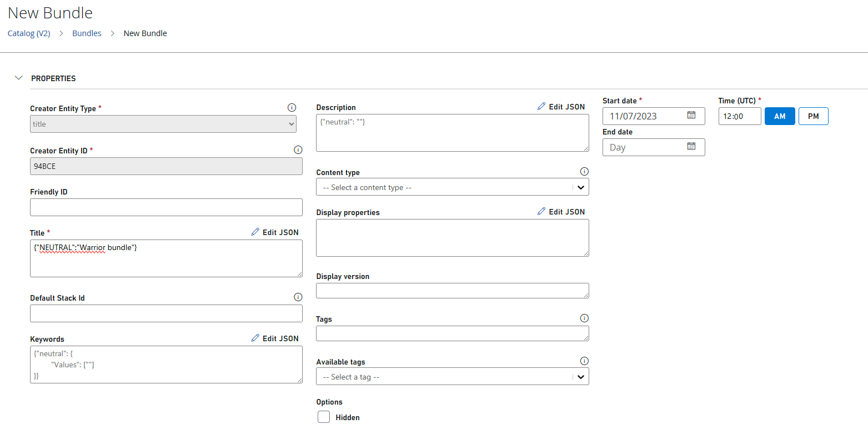This screenshot has height=434, width=868.
Task: Collapse the Properties section
Action: pos(18,78)
